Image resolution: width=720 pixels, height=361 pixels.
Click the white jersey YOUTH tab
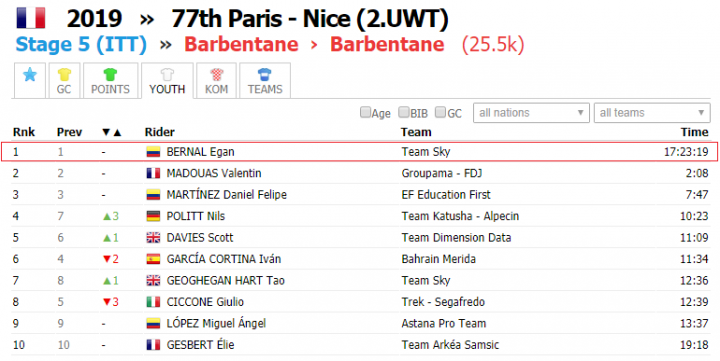(167, 80)
